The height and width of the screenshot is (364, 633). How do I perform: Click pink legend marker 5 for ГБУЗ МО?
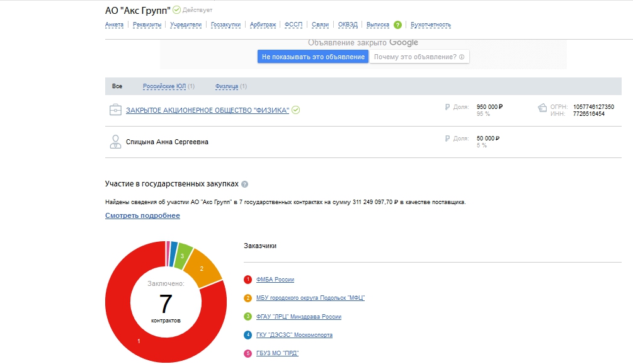[248, 353]
